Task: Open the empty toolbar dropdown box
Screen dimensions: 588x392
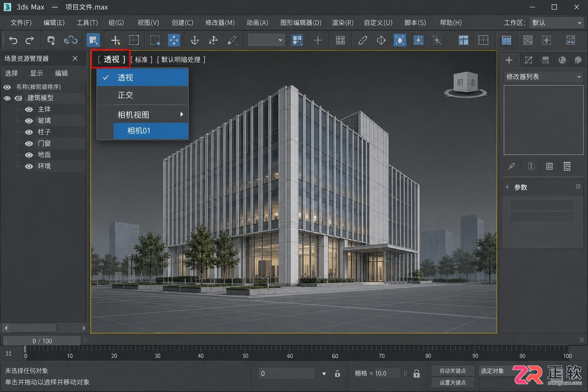Action: click(266, 40)
